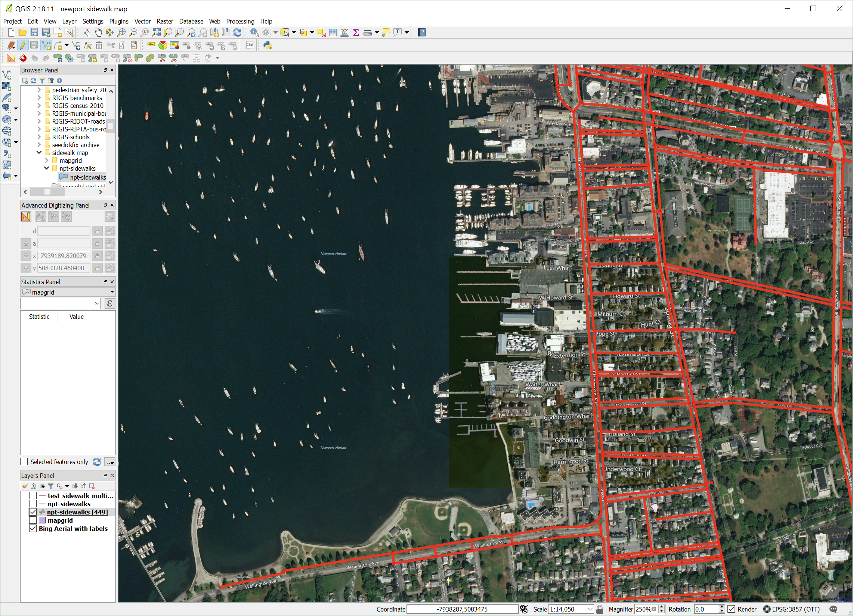The image size is (853, 616).
Task: Open the Scale dropdown
Action: [x=590, y=609]
